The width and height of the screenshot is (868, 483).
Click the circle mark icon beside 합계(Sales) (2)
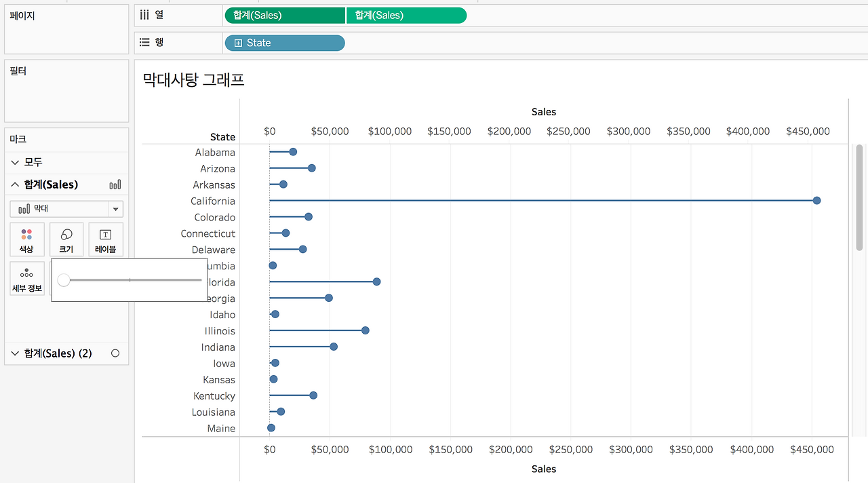(115, 353)
